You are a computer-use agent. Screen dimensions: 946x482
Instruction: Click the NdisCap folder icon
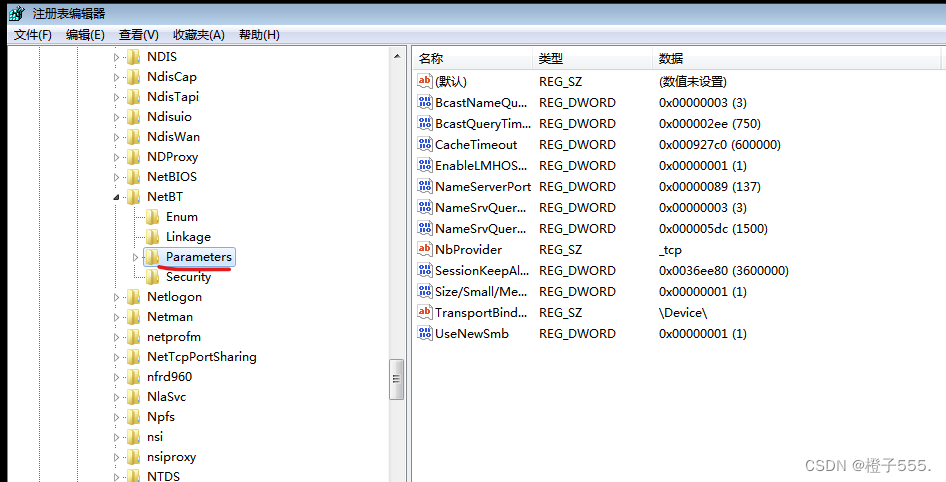[x=133, y=77]
